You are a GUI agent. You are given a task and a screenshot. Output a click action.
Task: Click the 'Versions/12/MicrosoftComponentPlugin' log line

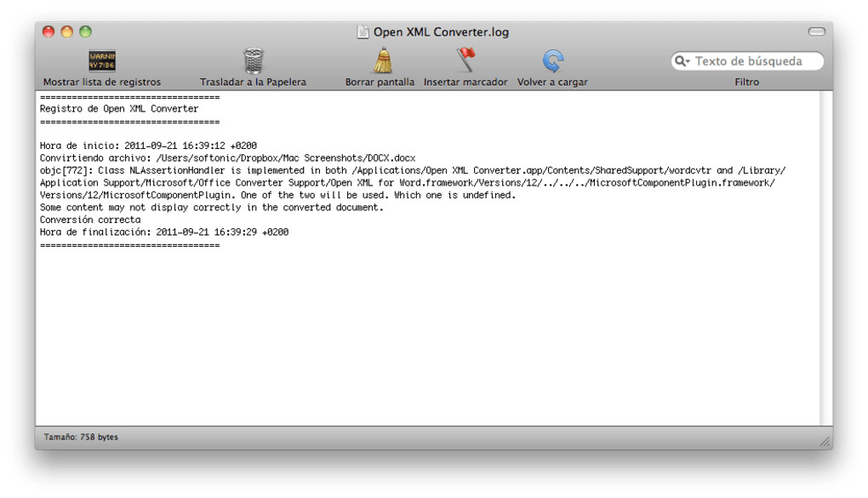coord(278,195)
